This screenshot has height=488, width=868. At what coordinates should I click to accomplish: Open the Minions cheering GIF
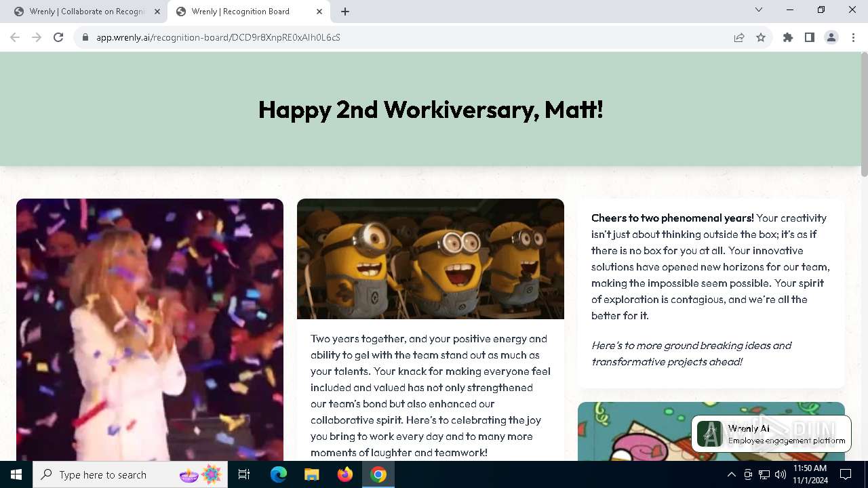tap(431, 259)
